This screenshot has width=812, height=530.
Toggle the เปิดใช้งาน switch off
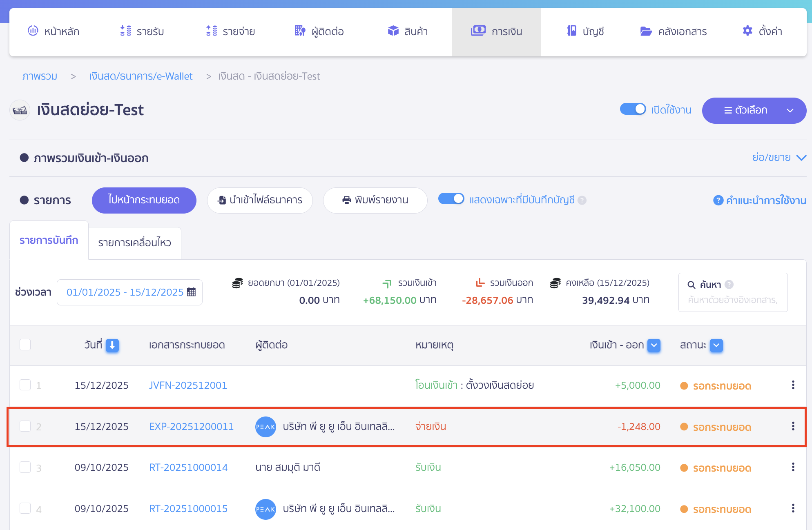click(633, 109)
